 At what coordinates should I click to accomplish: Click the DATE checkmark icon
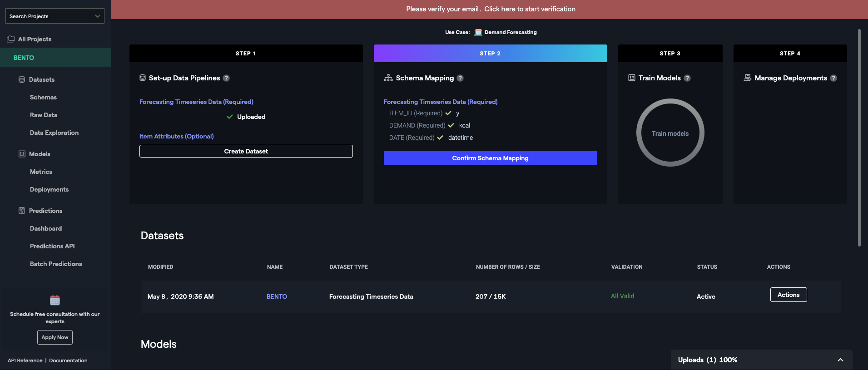440,138
